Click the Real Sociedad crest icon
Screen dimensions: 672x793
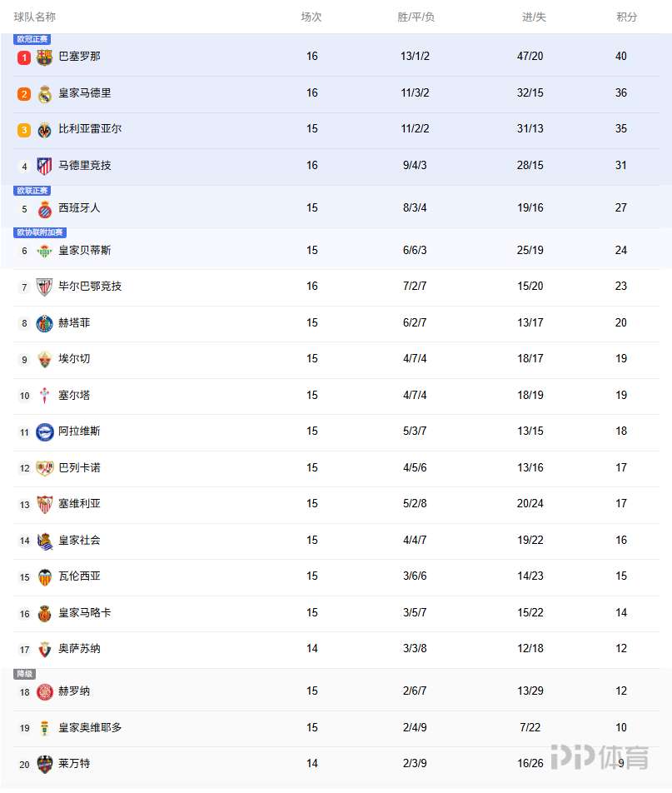(x=45, y=541)
